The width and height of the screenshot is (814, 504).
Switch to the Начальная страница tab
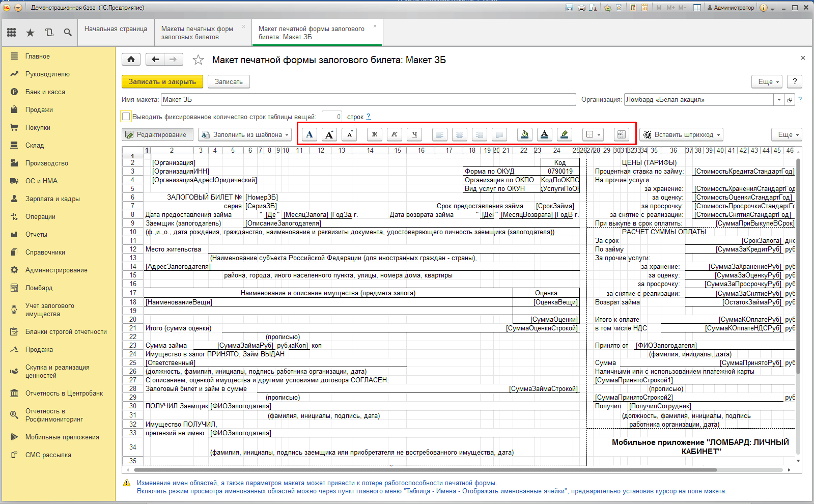(x=116, y=29)
